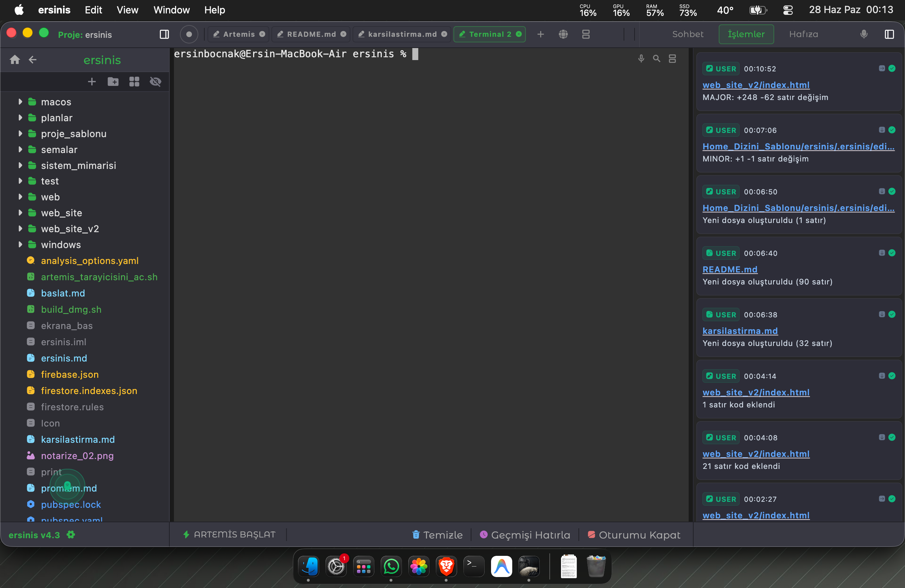The image size is (905, 588).
Task: Expand the test folder
Action: 20,181
